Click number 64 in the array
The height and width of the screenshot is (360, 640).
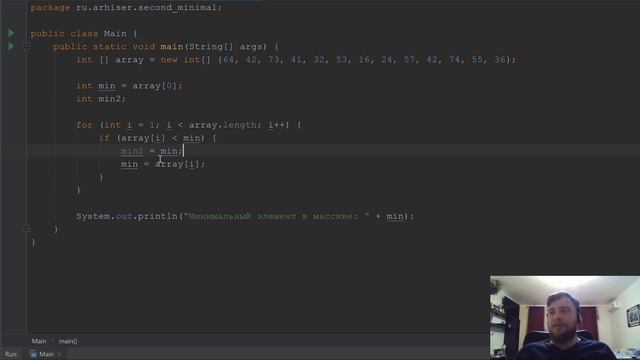pyautogui.click(x=228, y=60)
